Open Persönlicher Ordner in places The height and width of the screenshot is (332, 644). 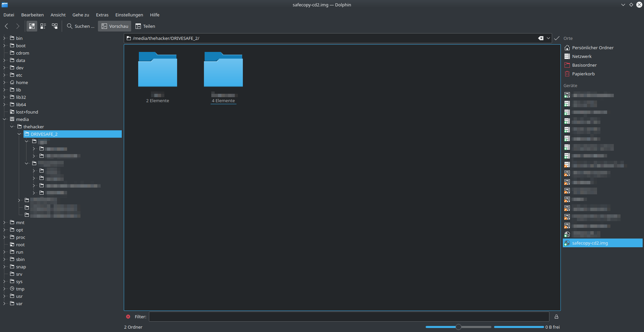pyautogui.click(x=593, y=48)
